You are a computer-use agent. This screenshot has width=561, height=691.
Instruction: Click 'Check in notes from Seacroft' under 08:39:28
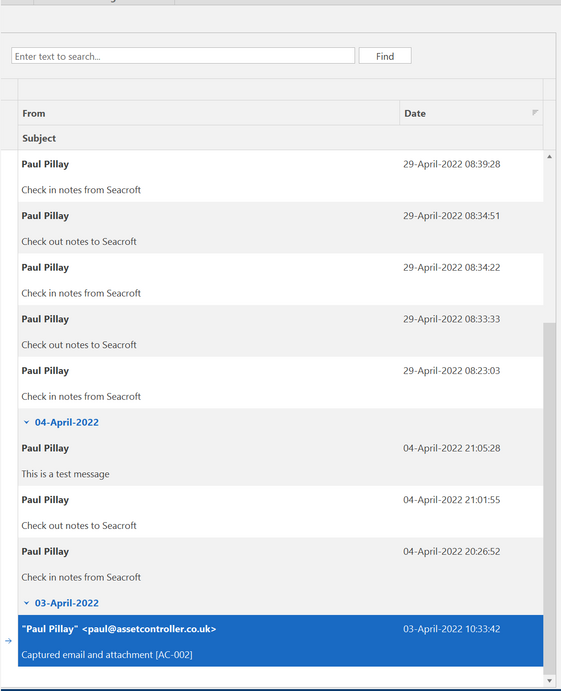click(81, 189)
